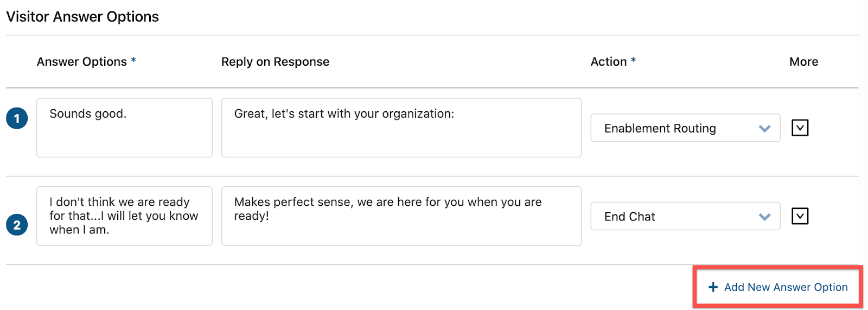868x310 pixels.
Task: Click the More column header
Action: click(803, 62)
